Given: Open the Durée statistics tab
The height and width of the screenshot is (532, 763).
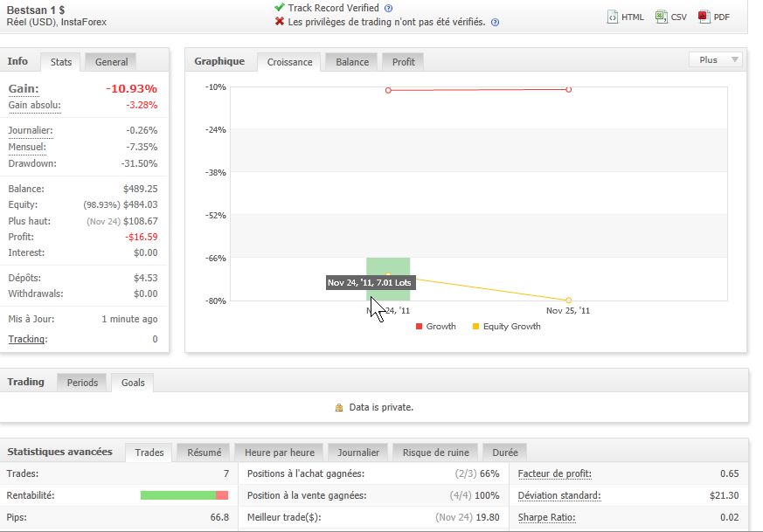Looking at the screenshot, I should [x=505, y=453].
